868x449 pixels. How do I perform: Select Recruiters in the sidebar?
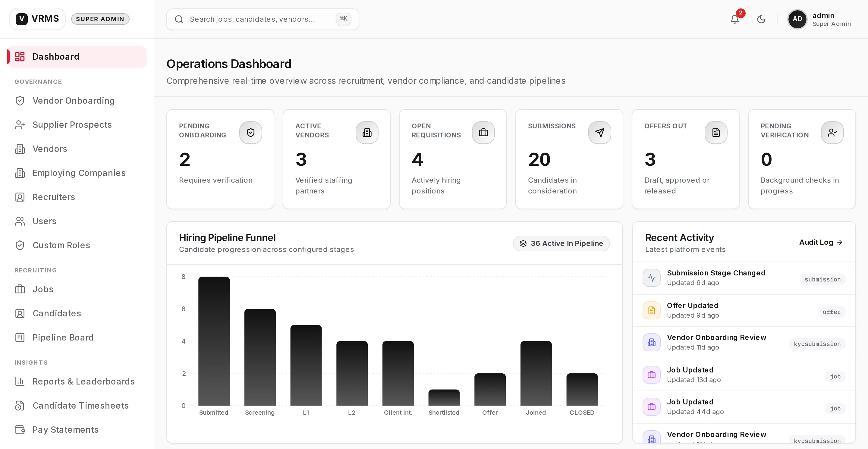point(77,197)
